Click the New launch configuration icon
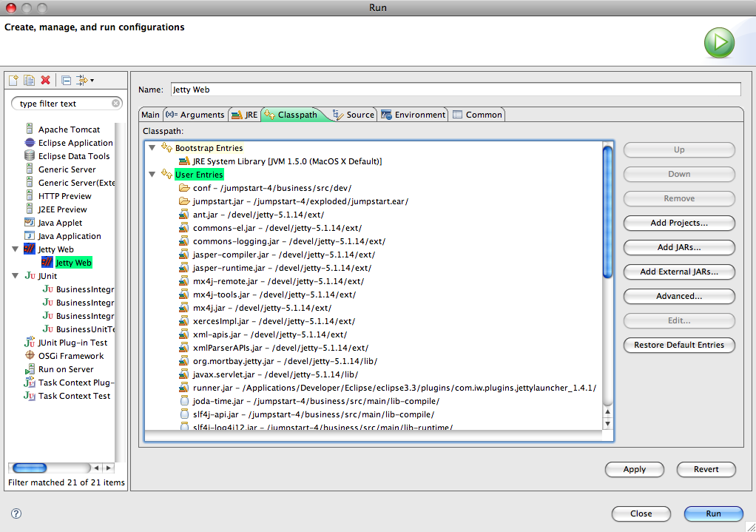 [13, 80]
